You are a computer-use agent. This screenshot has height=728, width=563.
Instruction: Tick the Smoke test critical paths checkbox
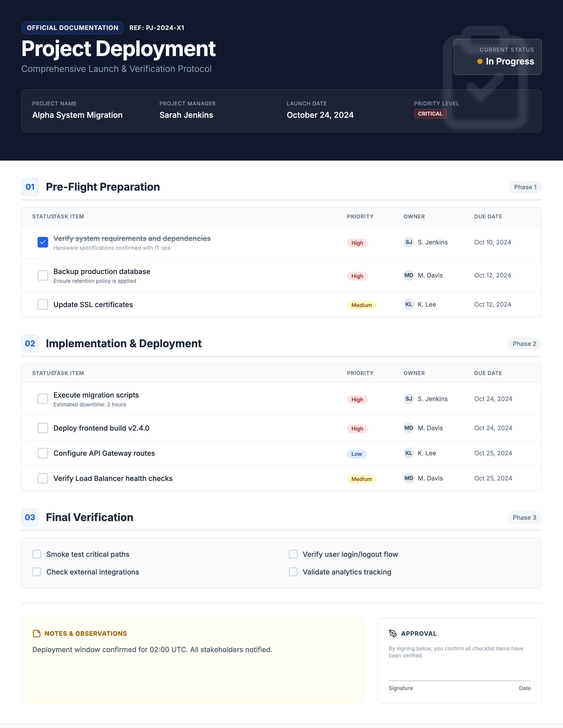37,554
